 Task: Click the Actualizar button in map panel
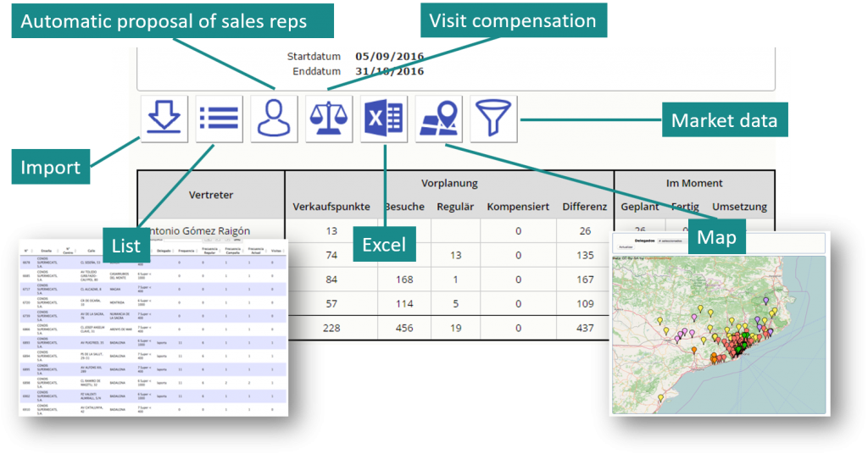click(626, 247)
